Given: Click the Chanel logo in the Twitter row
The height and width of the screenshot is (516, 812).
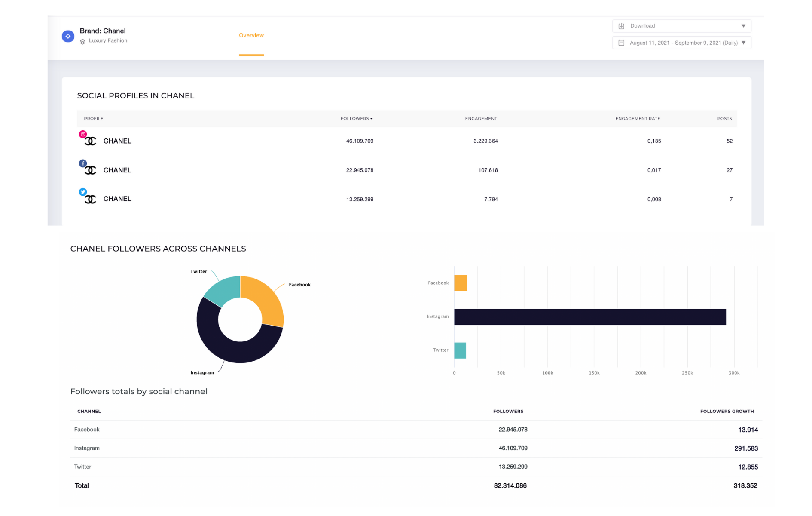Looking at the screenshot, I should coord(91,200).
